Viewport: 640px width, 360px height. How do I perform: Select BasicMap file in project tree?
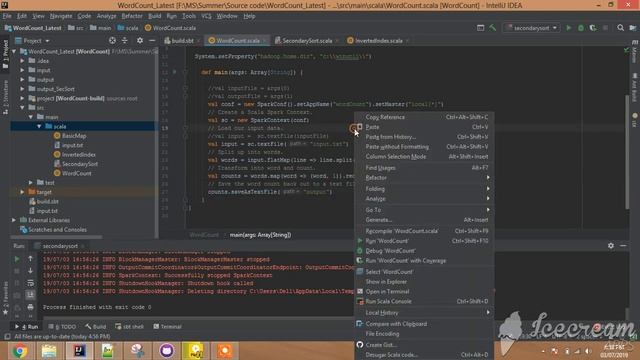74,136
